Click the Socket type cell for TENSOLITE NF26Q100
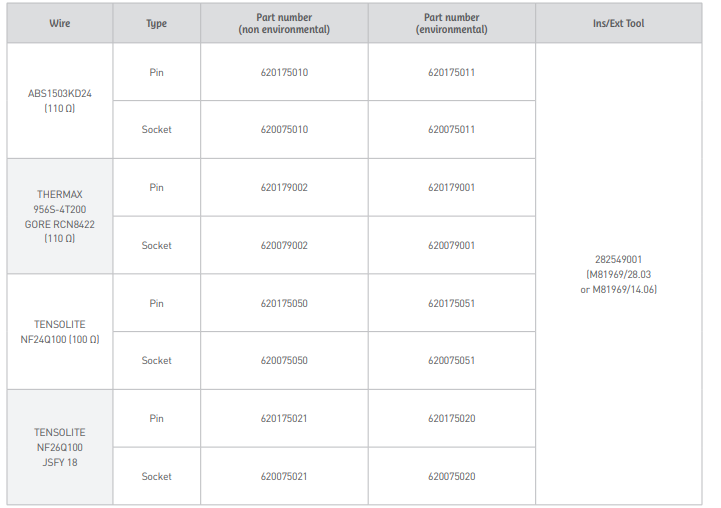The width and height of the screenshot is (721, 508). [156, 477]
